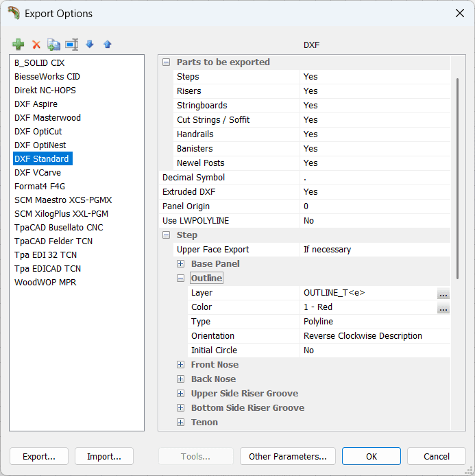Collapse the Outline group
This screenshot has height=476, width=475.
180,278
